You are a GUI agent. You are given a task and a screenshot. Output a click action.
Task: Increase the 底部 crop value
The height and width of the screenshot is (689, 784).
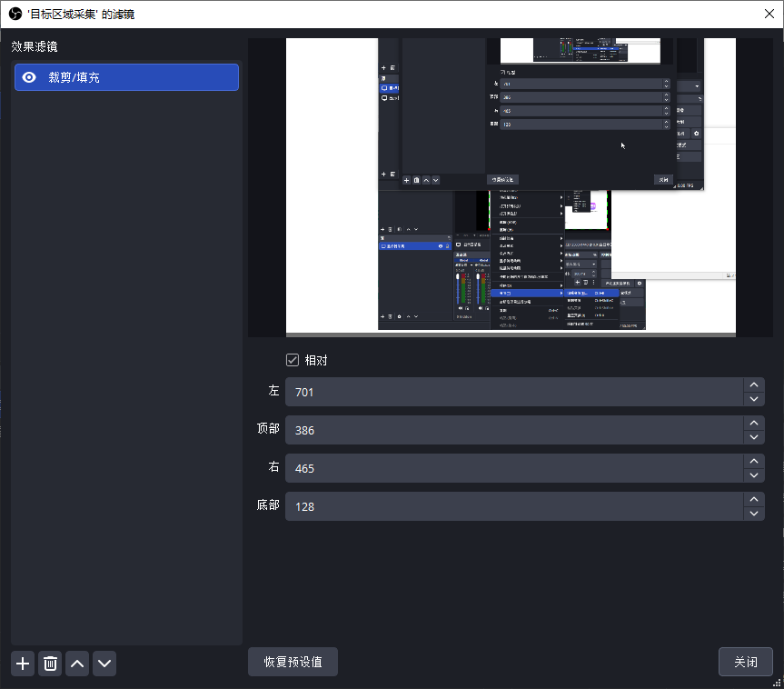click(754, 499)
